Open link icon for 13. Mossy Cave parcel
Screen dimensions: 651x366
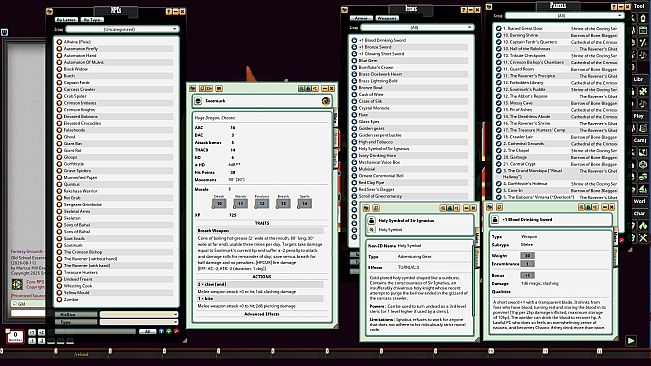pyautogui.click(x=499, y=103)
